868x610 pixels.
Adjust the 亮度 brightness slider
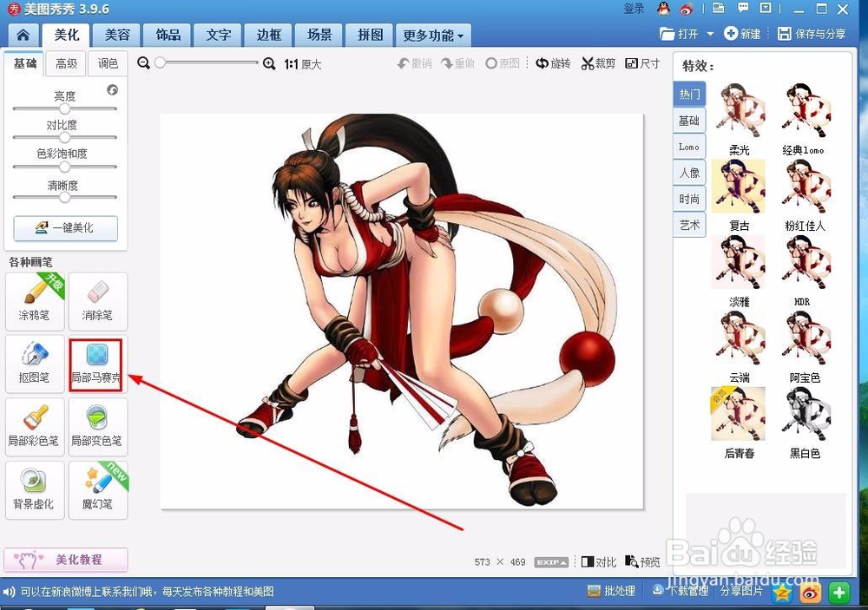tap(65, 108)
